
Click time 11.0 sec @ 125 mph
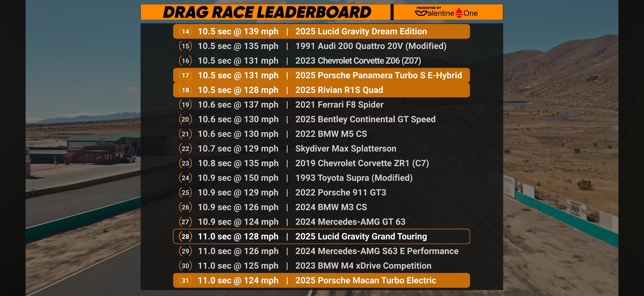click(238, 266)
